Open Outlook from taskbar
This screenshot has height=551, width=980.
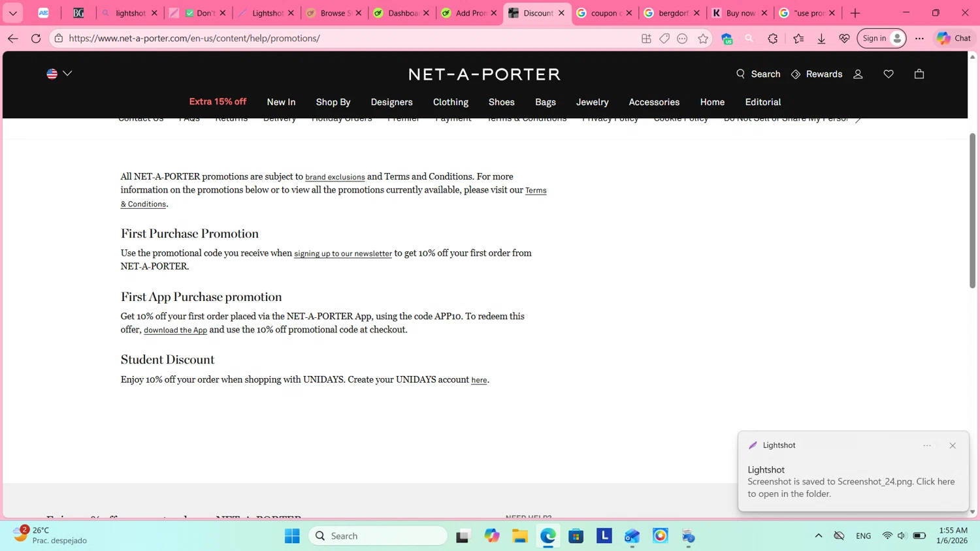pyautogui.click(x=632, y=536)
